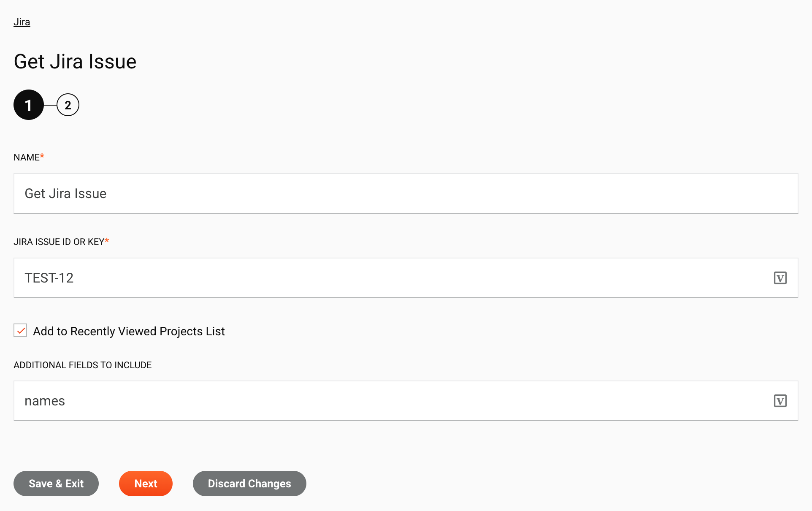Click into the Jira Issue ID or Key field

click(380, 278)
